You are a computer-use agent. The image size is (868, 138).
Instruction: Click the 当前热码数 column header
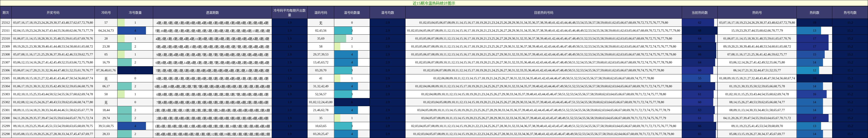(x=700, y=12)
